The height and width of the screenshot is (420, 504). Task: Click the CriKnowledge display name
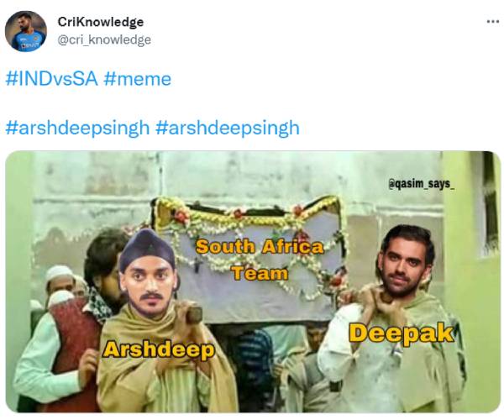pos(101,22)
